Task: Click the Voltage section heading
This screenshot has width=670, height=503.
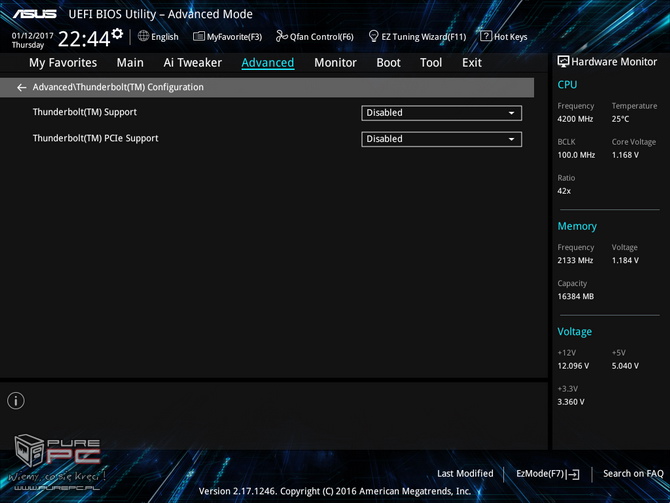Action: 574,332
